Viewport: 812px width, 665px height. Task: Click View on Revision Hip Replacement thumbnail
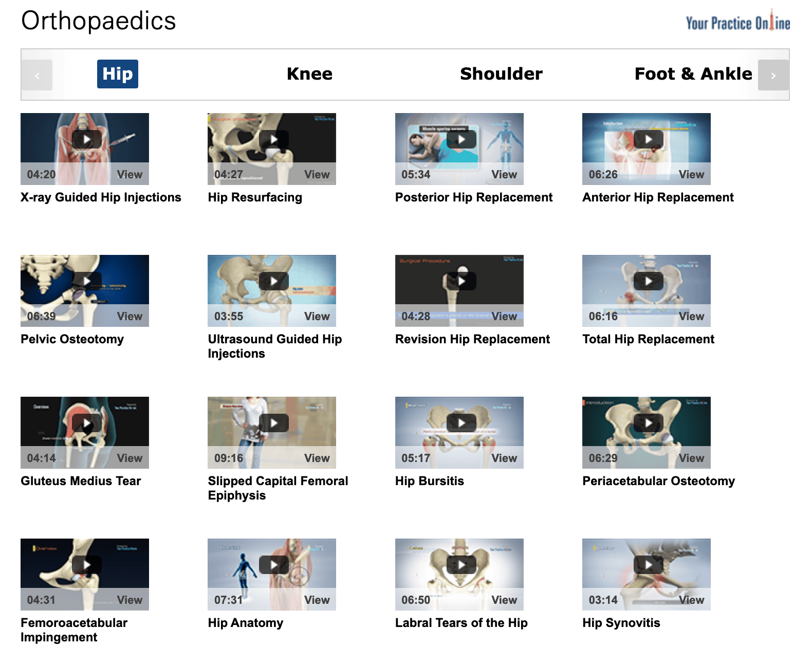tap(504, 316)
